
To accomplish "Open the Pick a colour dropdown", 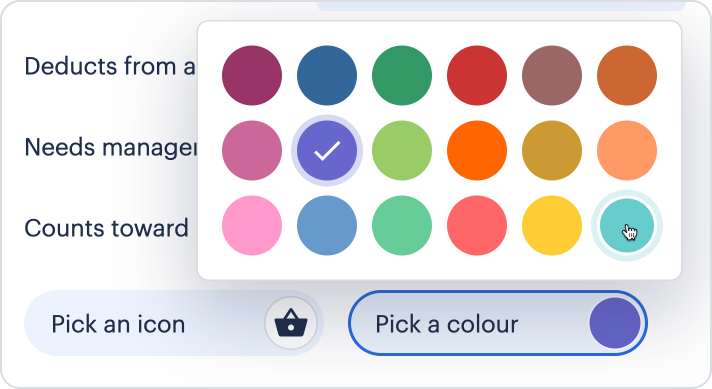I will tap(498, 323).
